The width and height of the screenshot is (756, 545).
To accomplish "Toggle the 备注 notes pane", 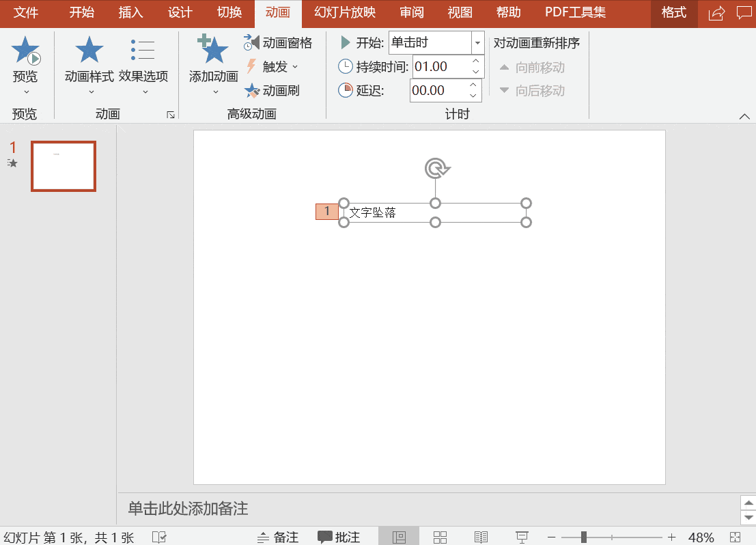I will (x=278, y=536).
